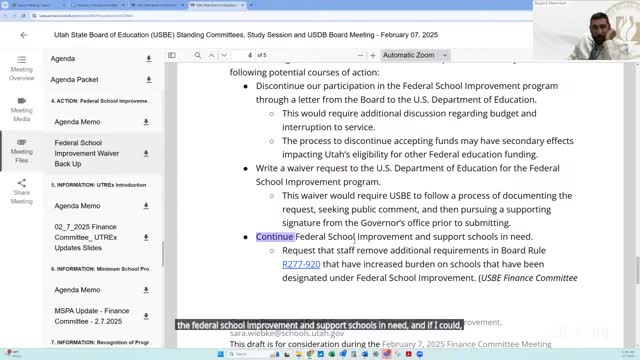Open the R277-920 rule link

301,264
